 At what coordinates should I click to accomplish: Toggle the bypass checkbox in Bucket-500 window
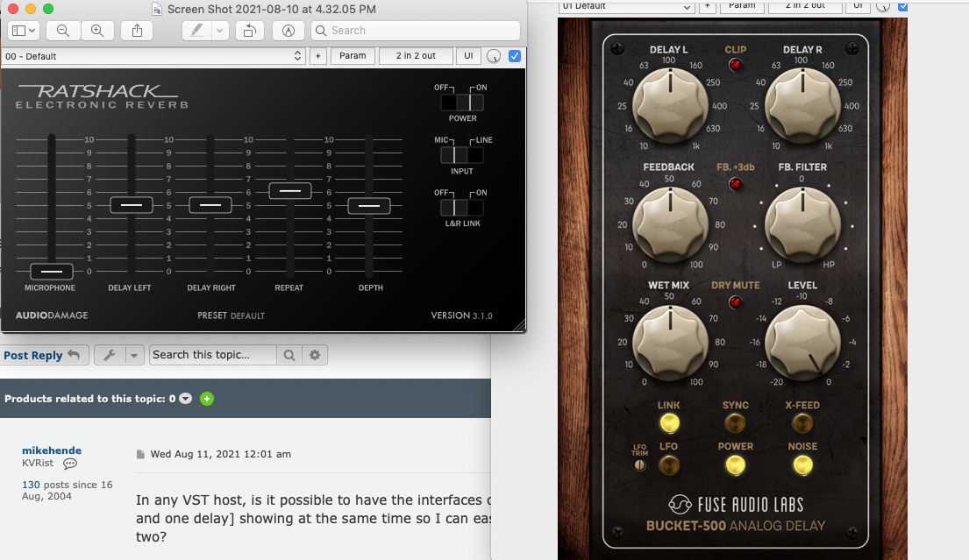(x=903, y=6)
